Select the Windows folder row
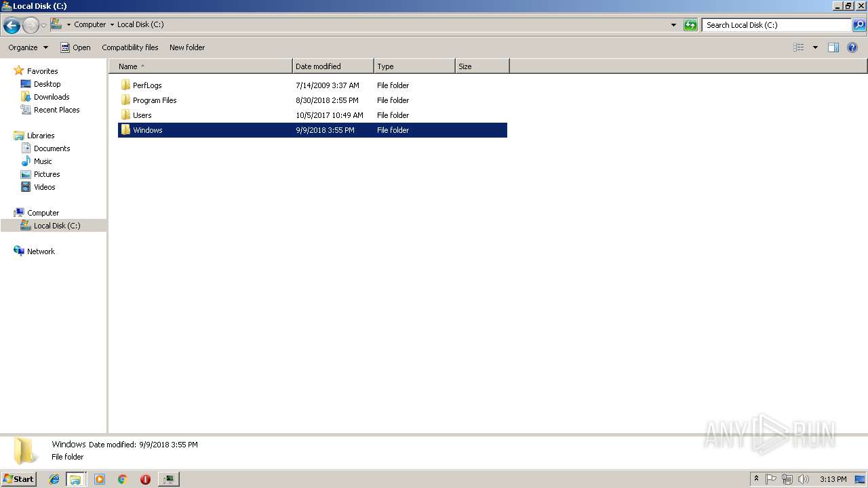Screen dimensions: 868x488 click(x=313, y=130)
